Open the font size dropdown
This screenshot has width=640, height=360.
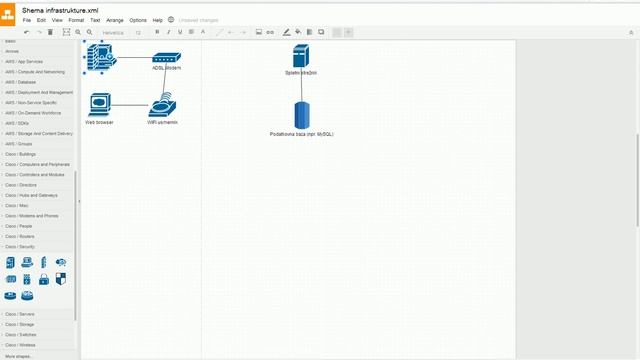click(139, 33)
